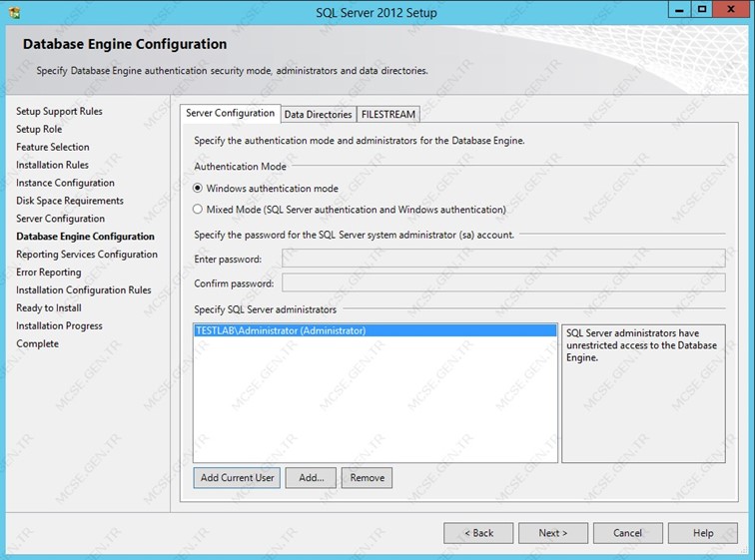Image resolution: width=755 pixels, height=560 pixels.
Task: Click Ready to Install step
Action: click(49, 307)
